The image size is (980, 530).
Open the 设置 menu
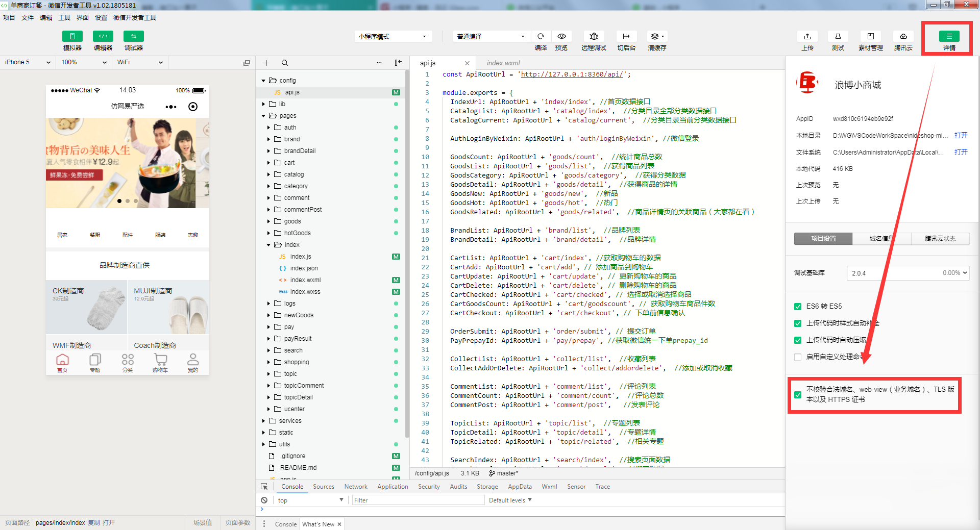[101, 17]
